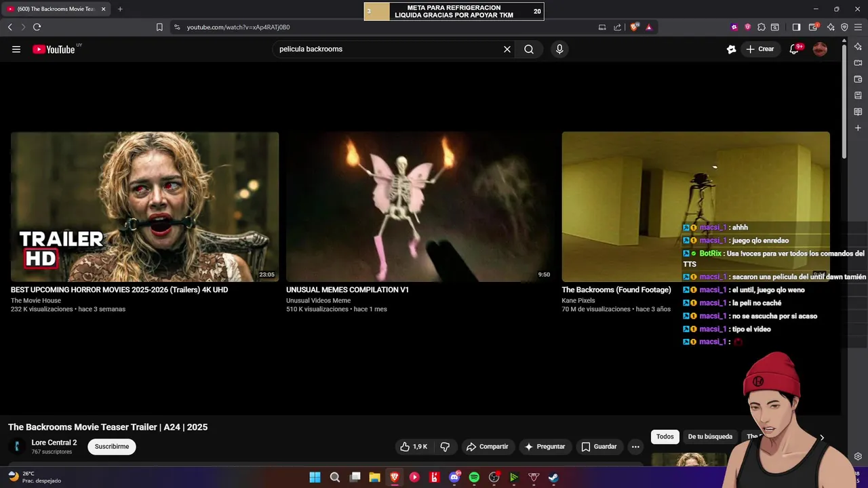Click the page vertical scrollbar
This screenshot has width=868, height=488.
[844, 102]
